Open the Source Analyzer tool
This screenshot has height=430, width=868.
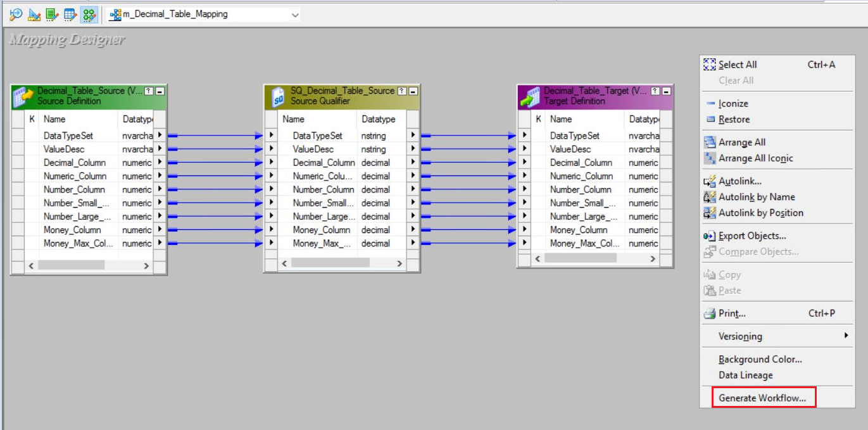click(16, 14)
